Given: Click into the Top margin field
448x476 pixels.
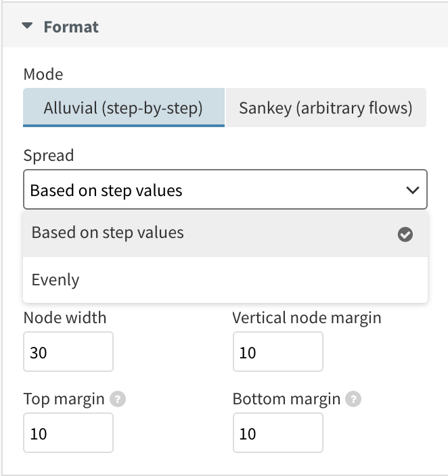Looking at the screenshot, I should coord(68,433).
